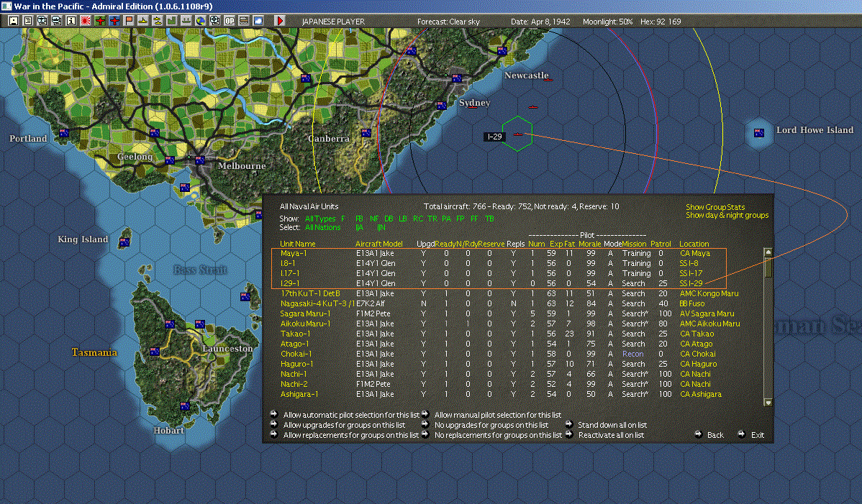Screen dimensions: 862x504
Task: Click arrow beside Allow automatic pilot selection
Action: click(x=273, y=415)
